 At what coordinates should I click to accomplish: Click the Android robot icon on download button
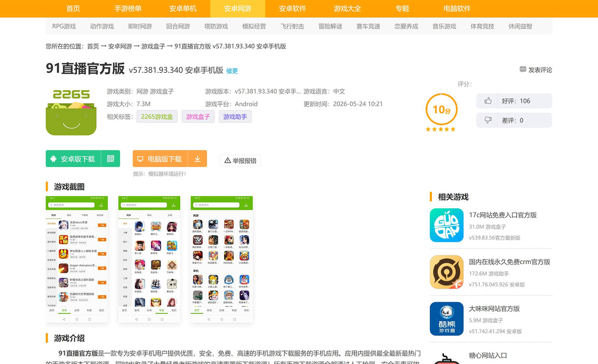coord(53,159)
